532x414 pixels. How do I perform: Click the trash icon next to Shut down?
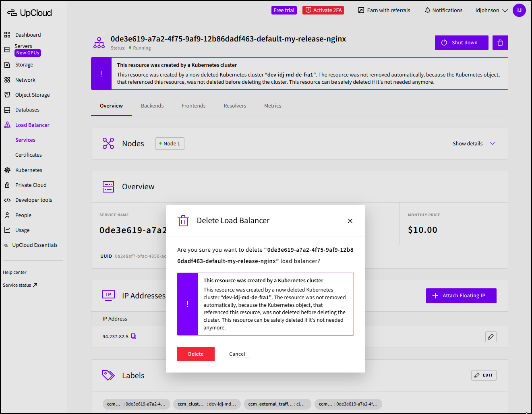tap(500, 43)
